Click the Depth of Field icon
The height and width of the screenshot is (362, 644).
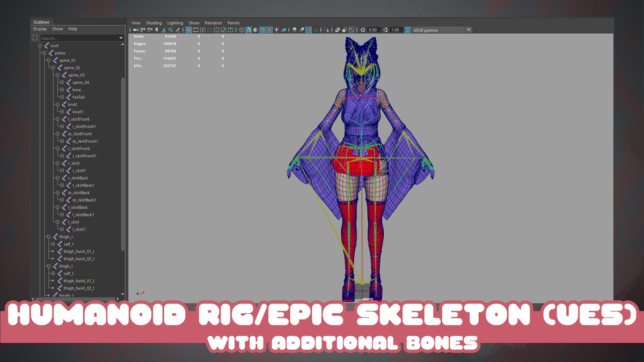click(316, 30)
